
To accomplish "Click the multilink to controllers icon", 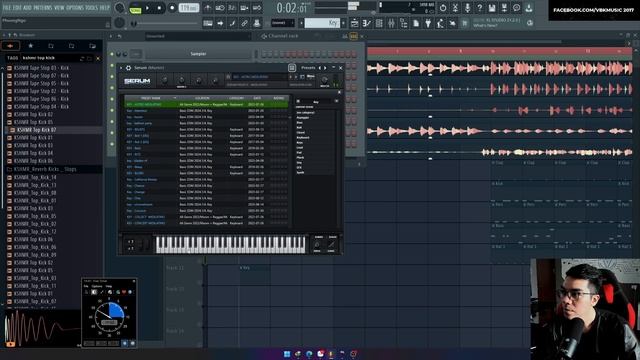I will [x=244, y=23].
